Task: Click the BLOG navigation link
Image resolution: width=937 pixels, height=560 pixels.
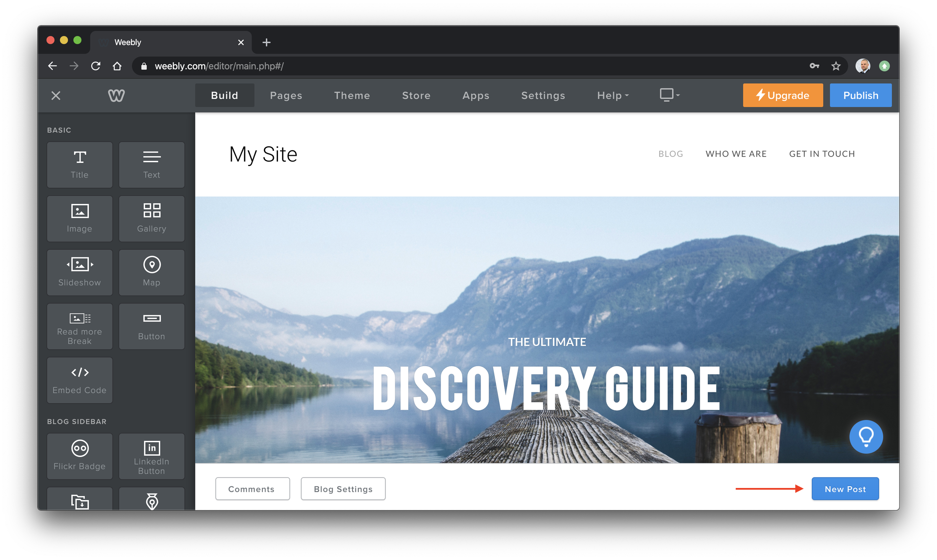Action: click(671, 154)
